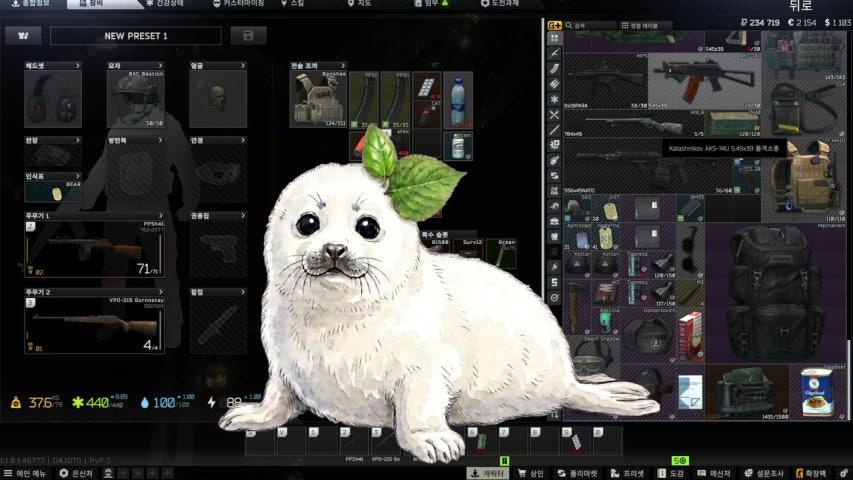Select the all-items grid filter icon
This screenshot has width=853, height=480.
554,38
